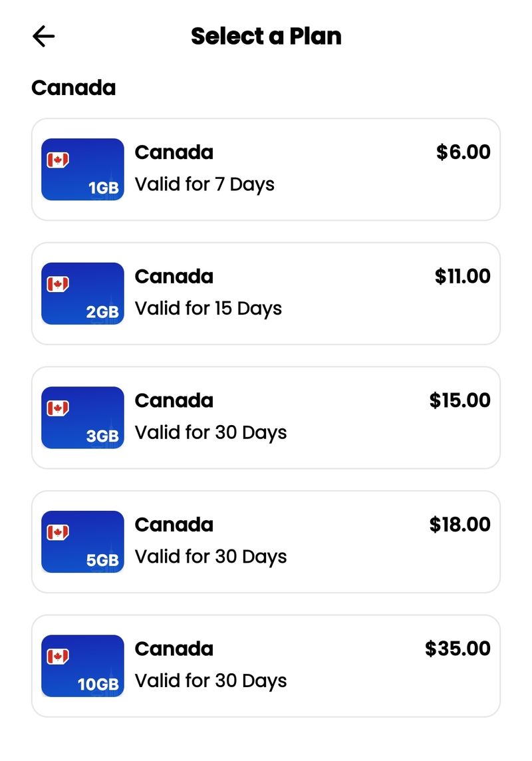The image size is (532, 761).
Task: Tap the 3GB Canada SIM card icon
Action: [x=82, y=418]
